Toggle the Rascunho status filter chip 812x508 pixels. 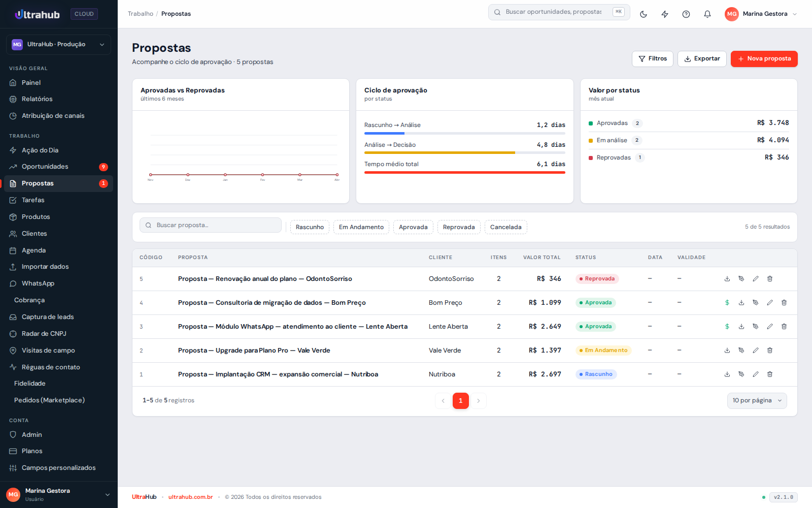click(310, 227)
